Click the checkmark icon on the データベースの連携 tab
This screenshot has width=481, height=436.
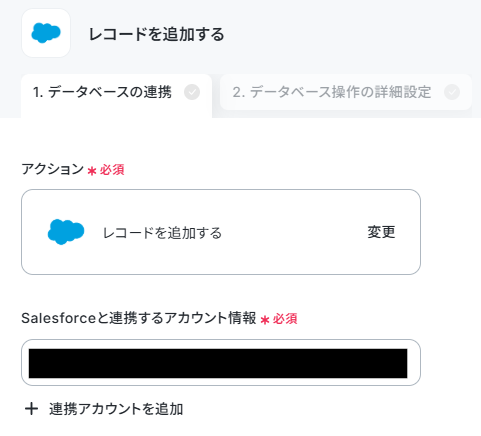[x=192, y=92]
